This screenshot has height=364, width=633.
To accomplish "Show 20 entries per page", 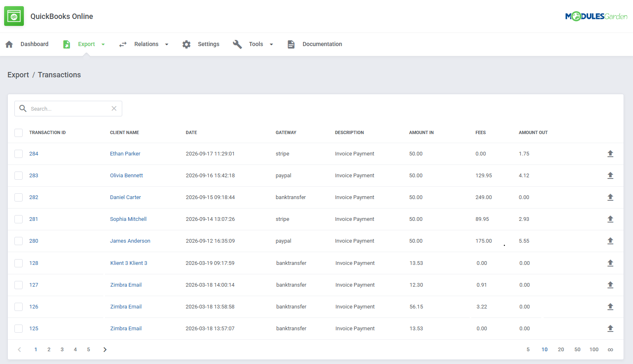I will tap(561, 350).
